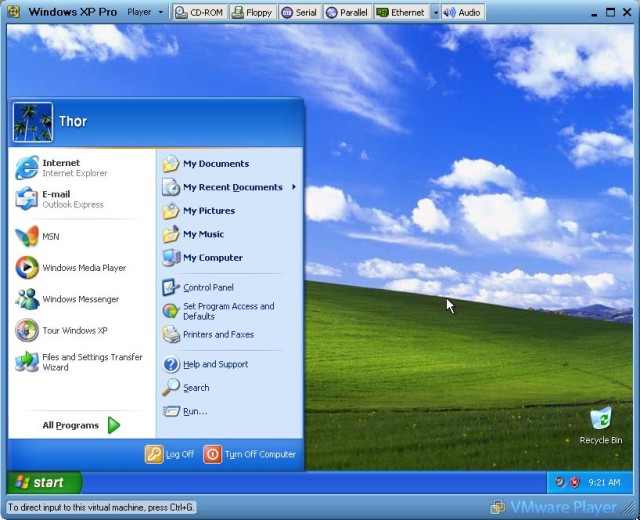Maximize the VMware Player window
640x520 pixels.
(610, 13)
